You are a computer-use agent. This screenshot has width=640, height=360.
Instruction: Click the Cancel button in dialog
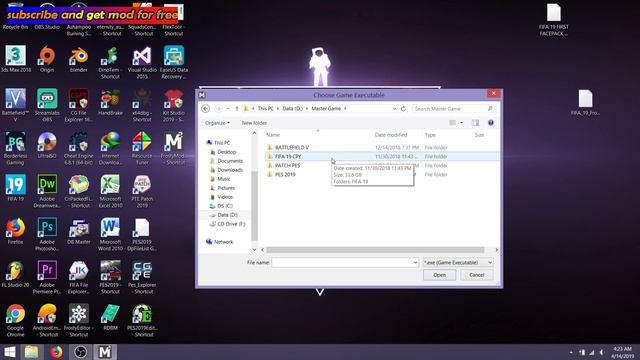pos(476,275)
